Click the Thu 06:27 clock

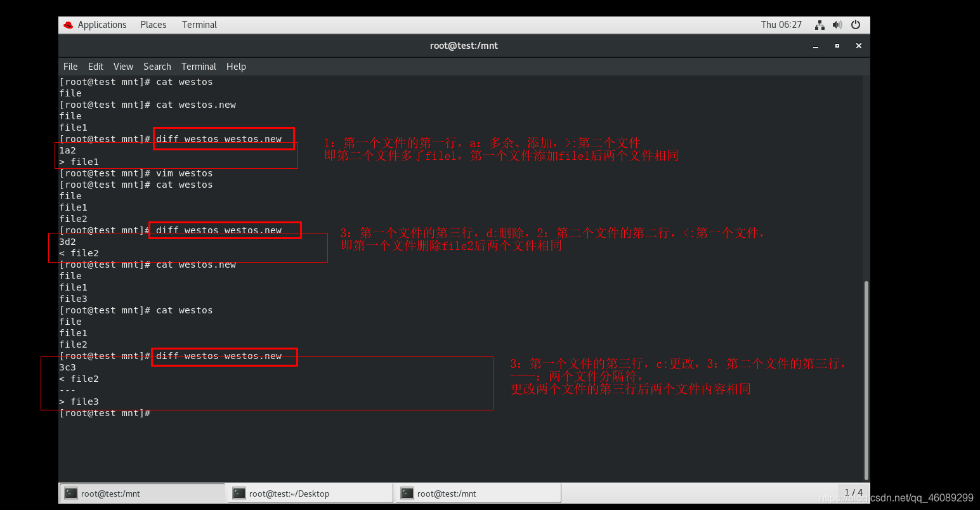781,25
